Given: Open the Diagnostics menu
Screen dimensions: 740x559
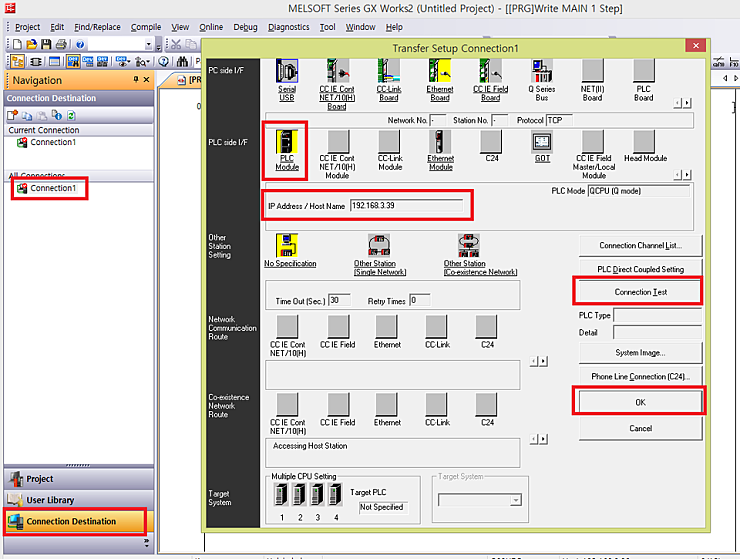Looking at the screenshot, I should [x=289, y=27].
